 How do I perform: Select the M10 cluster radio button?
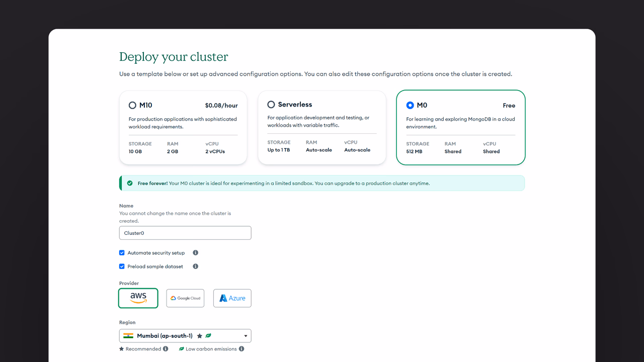[x=132, y=106]
